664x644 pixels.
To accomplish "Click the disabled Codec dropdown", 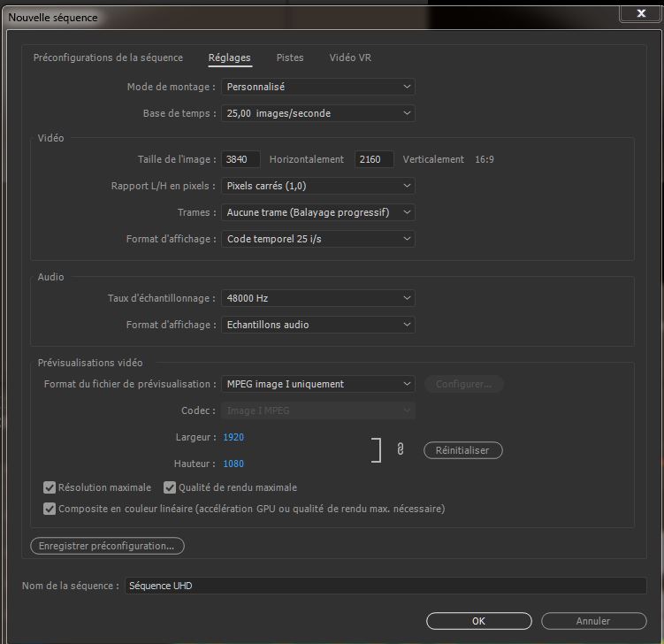I will pyautogui.click(x=318, y=410).
